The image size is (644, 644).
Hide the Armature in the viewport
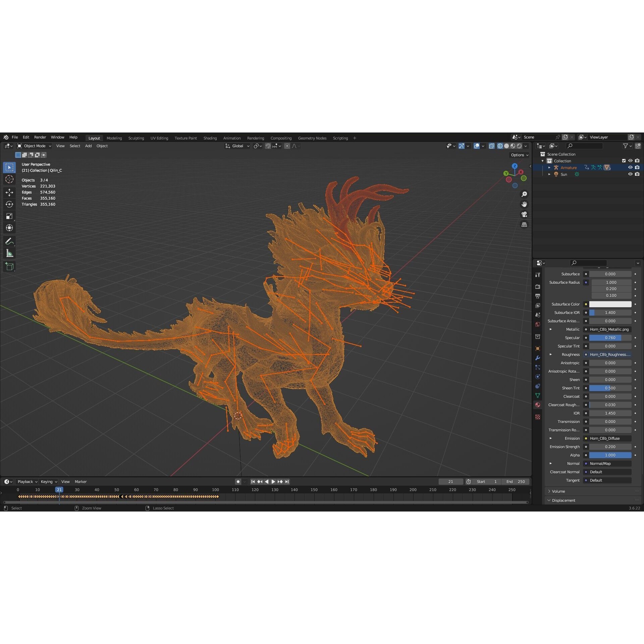[x=630, y=167]
